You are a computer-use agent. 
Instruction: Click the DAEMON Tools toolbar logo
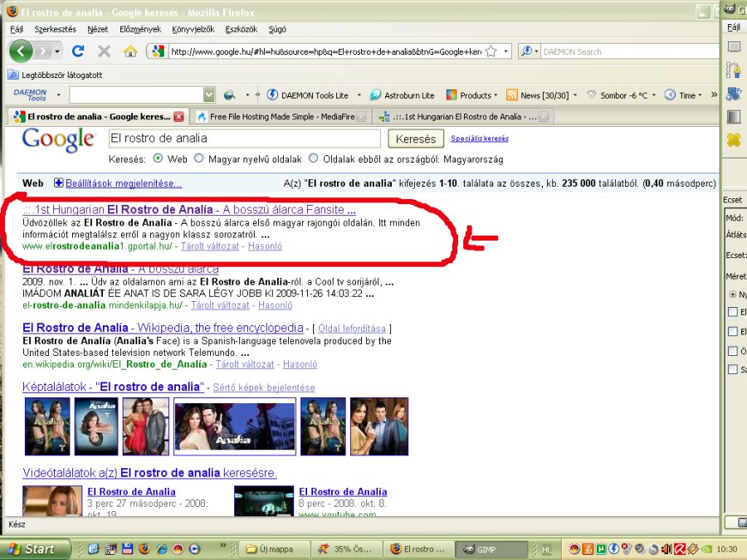coord(30,95)
